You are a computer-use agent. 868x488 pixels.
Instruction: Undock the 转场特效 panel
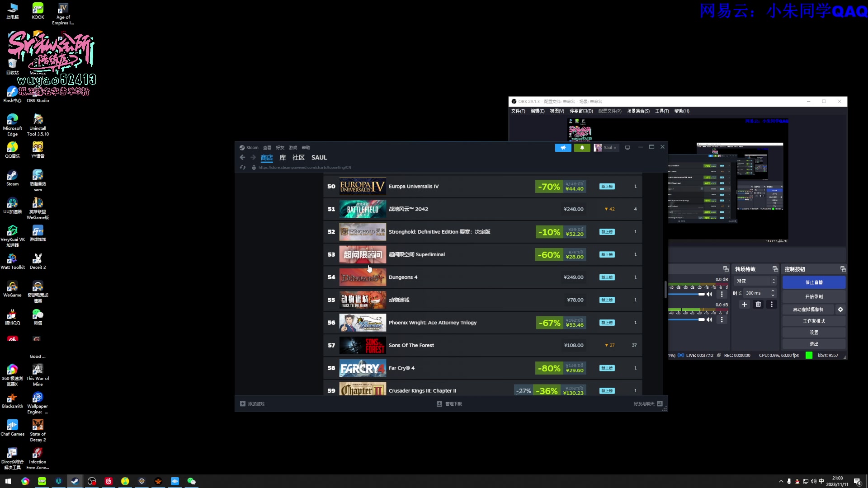775,269
